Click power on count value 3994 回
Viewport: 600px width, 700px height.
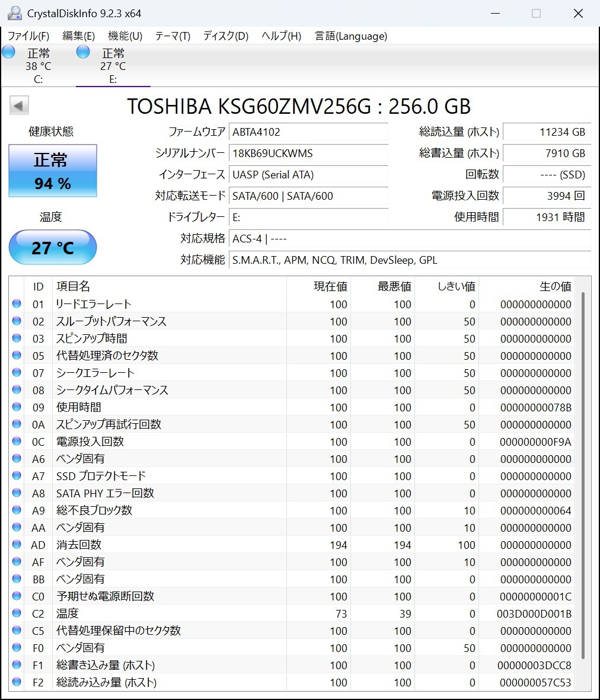tap(547, 196)
